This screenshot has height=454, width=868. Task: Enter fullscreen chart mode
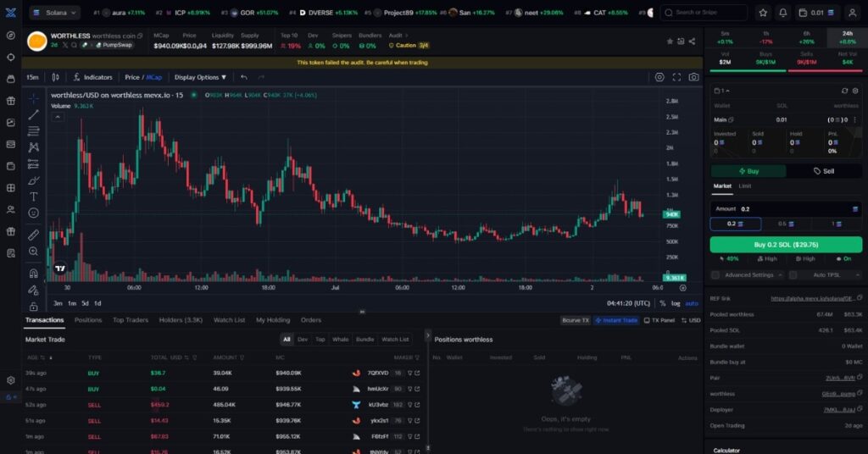676,77
